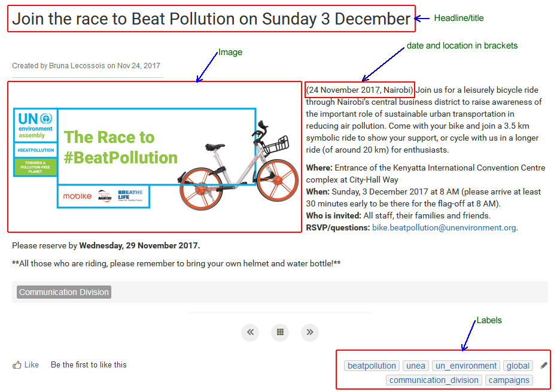The width and height of the screenshot is (560, 392).
Task: Select the communication_division label
Action: click(x=434, y=380)
